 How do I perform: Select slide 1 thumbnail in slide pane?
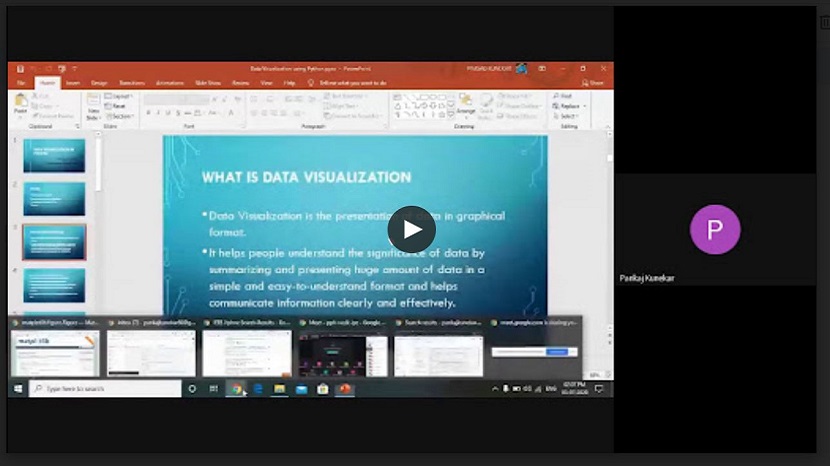54,156
